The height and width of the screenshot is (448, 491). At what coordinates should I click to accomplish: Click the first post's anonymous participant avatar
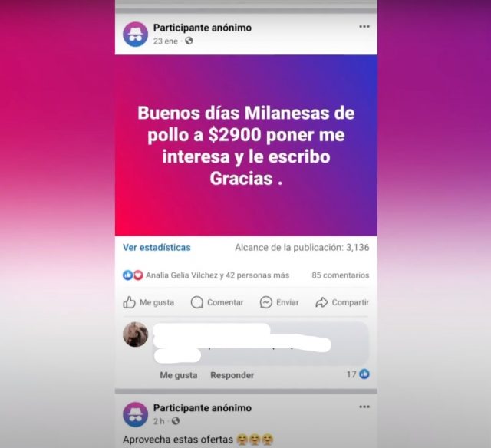135,34
